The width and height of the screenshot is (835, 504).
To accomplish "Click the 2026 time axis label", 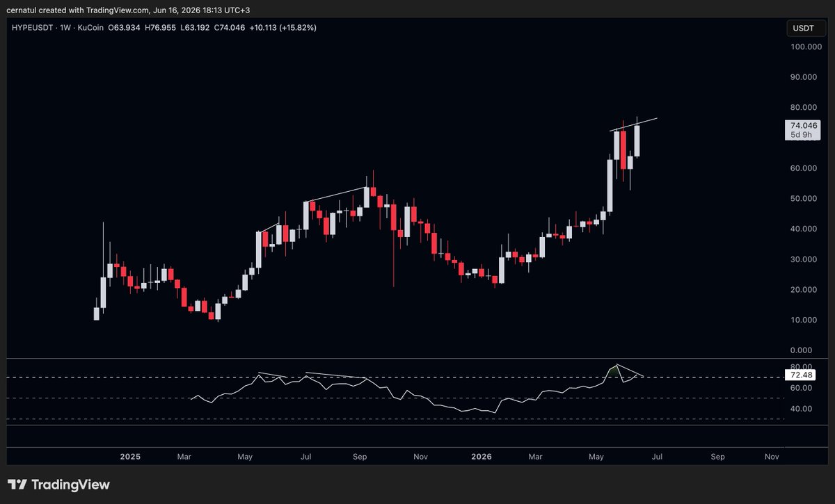I will pyautogui.click(x=482, y=457).
